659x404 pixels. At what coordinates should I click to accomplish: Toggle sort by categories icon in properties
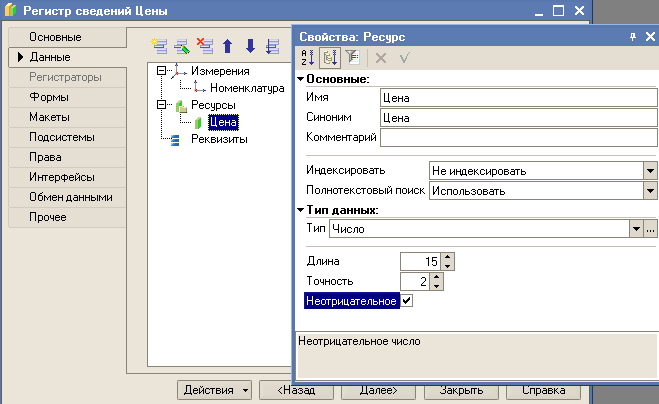click(330, 58)
